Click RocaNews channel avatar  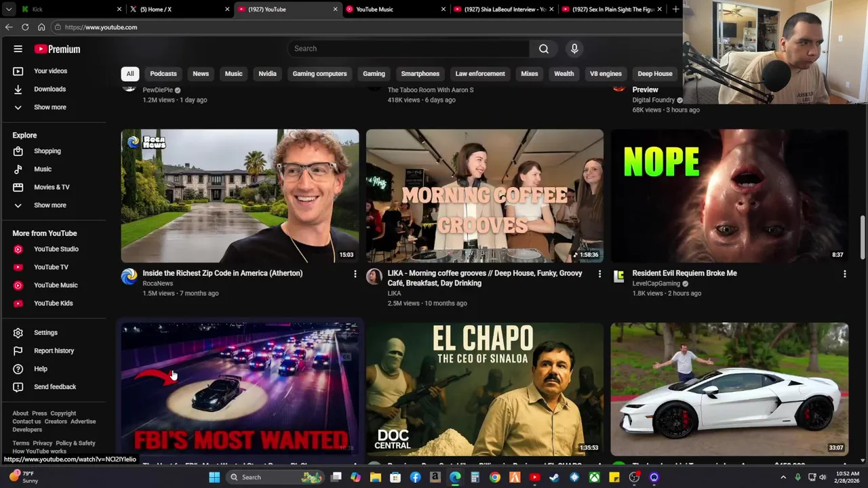129,277
